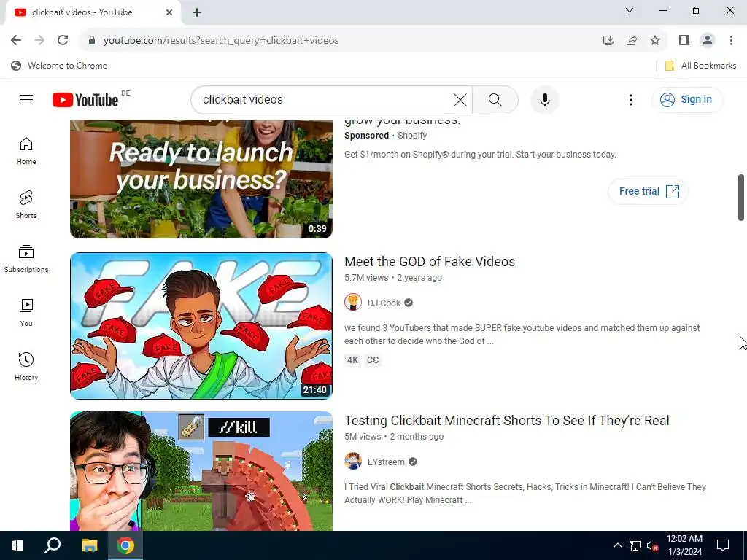Open the YouTube hamburger guide menu

coord(26,99)
